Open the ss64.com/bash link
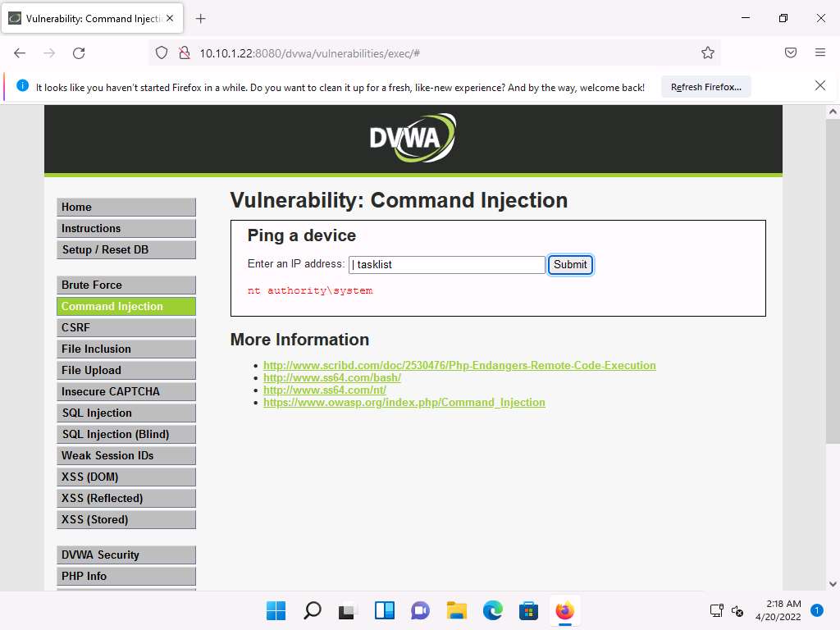This screenshot has width=840, height=630. click(x=331, y=377)
